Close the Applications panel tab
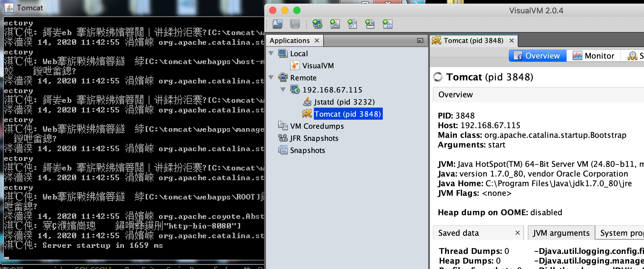The width and height of the screenshot is (644, 269). 317,41
